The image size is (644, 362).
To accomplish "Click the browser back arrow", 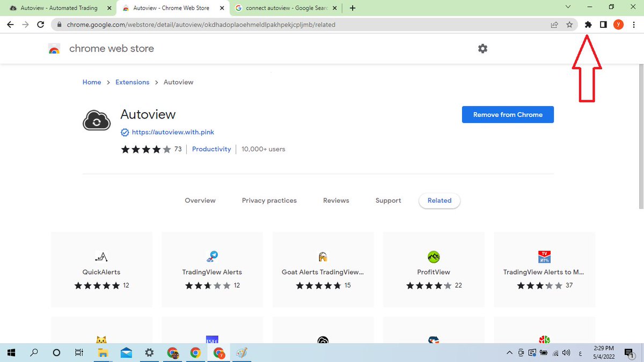I will 10,24.
